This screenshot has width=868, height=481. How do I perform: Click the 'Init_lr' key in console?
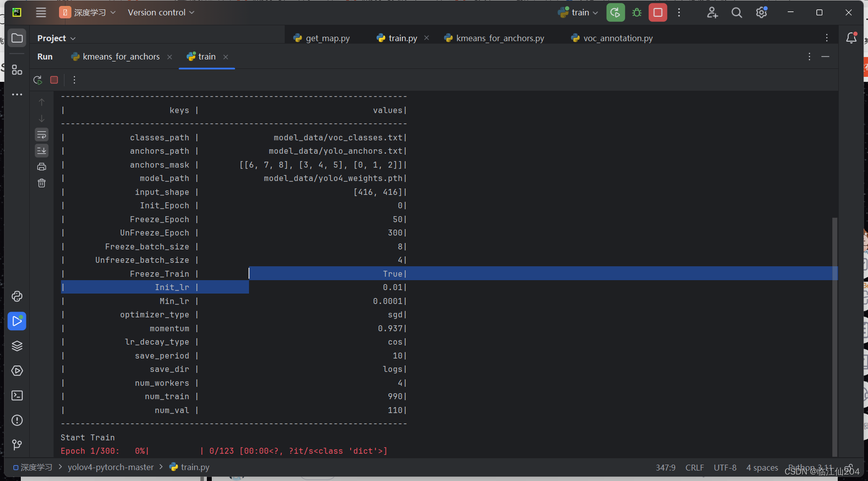[x=172, y=287]
